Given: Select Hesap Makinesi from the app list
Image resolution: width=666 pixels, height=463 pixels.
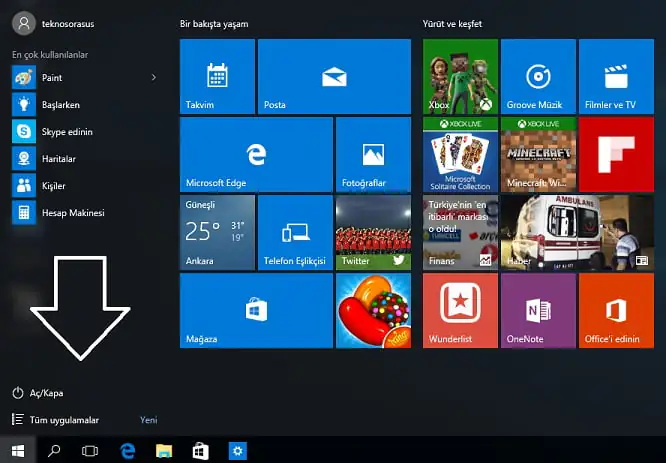Looking at the screenshot, I should click(70, 213).
